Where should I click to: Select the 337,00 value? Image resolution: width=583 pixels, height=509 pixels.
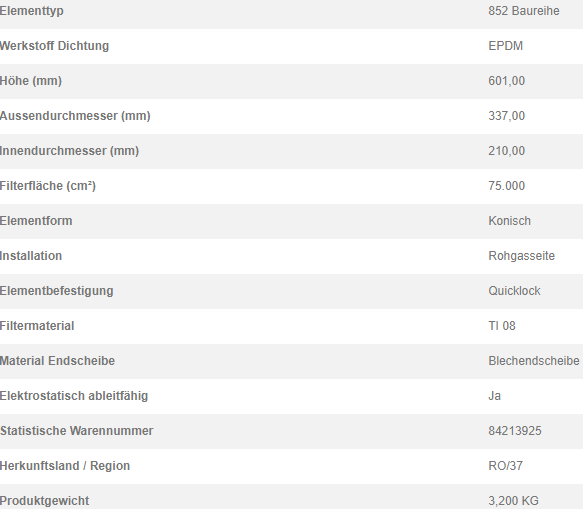click(506, 116)
